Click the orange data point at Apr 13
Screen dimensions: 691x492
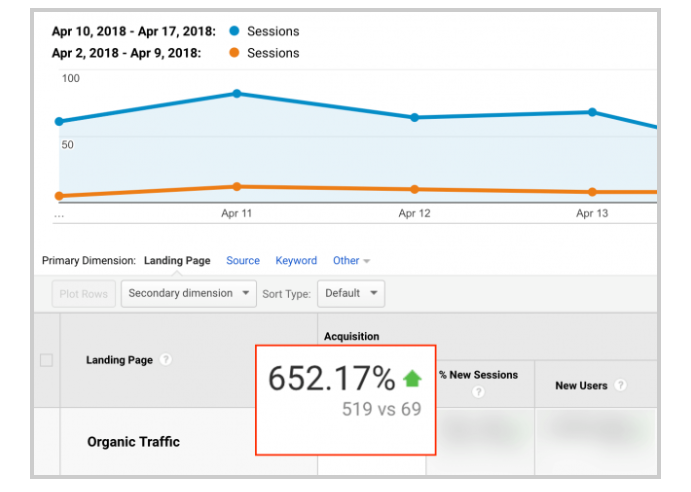[x=592, y=192]
